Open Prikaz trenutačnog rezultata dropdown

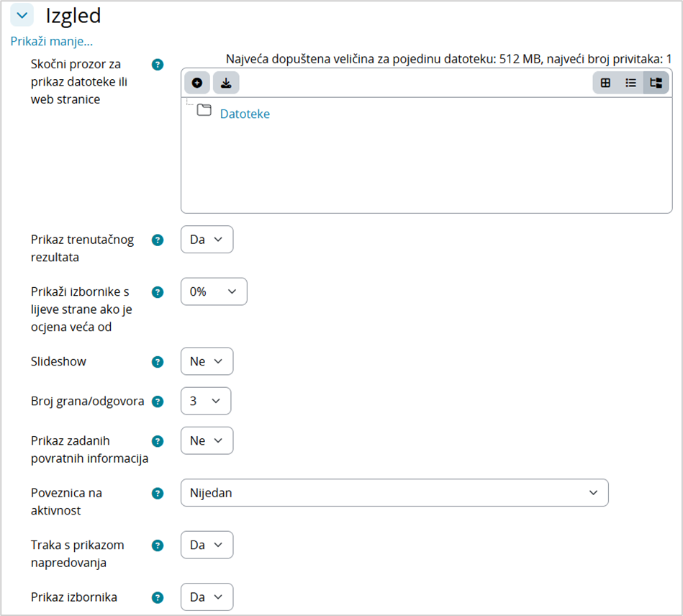pos(207,240)
